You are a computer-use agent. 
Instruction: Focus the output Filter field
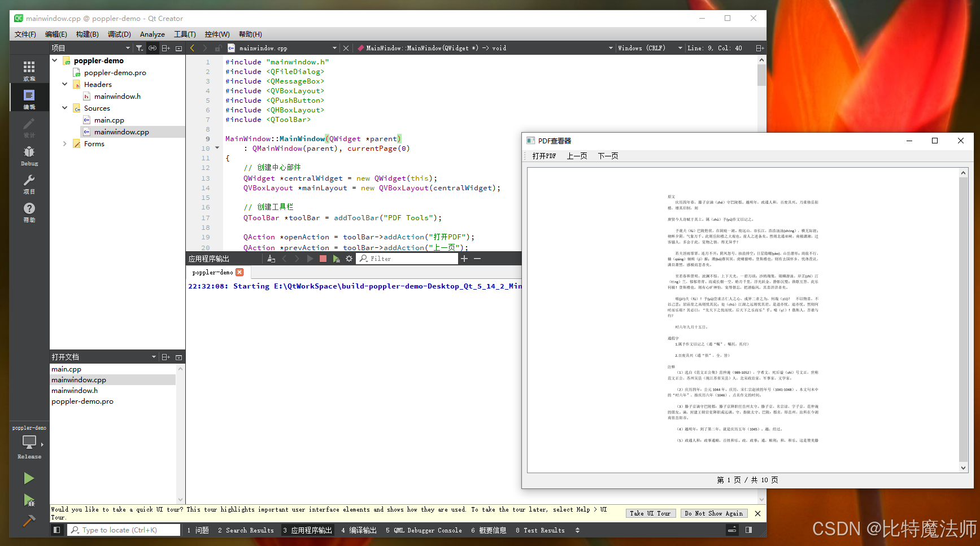pyautogui.click(x=407, y=259)
